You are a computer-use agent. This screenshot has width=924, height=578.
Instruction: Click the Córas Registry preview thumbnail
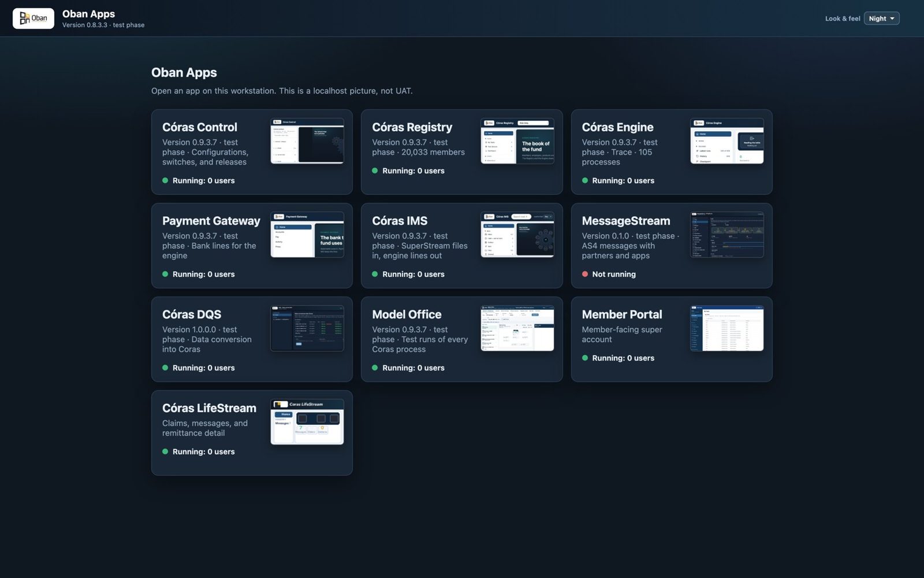coord(517,141)
